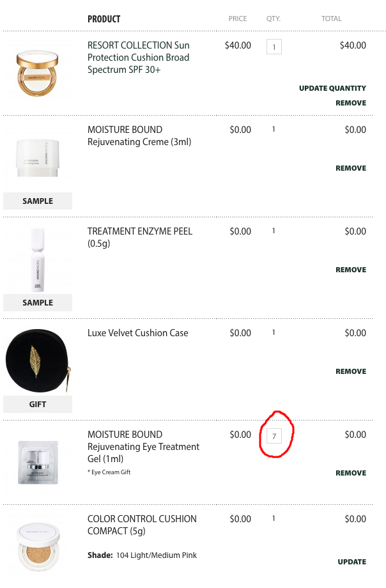
Task: Click the SAMPLE label under Treatment Enzyme Peel
Action: pyautogui.click(x=38, y=302)
